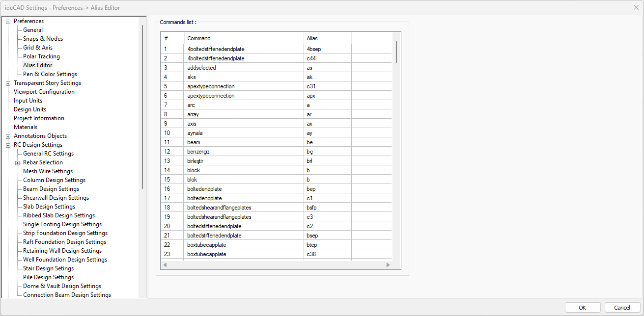The width and height of the screenshot is (644, 316).
Task: Select the 'addselected' command row
Action: [277, 68]
